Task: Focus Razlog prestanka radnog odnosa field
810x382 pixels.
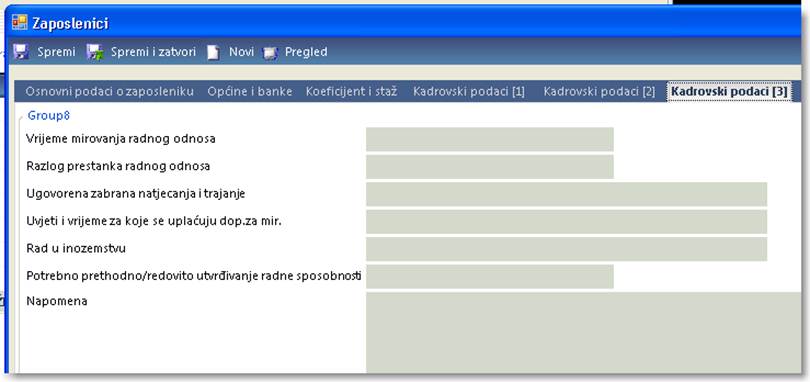Action: 490,166
